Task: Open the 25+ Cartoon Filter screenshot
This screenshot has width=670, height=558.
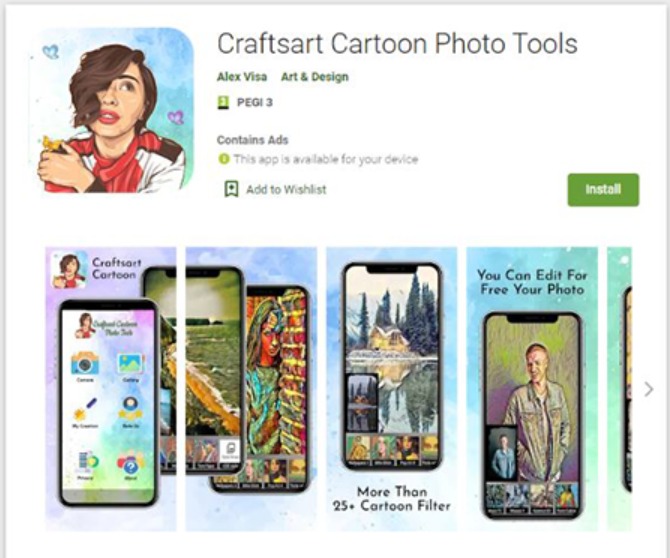Action: point(391,389)
